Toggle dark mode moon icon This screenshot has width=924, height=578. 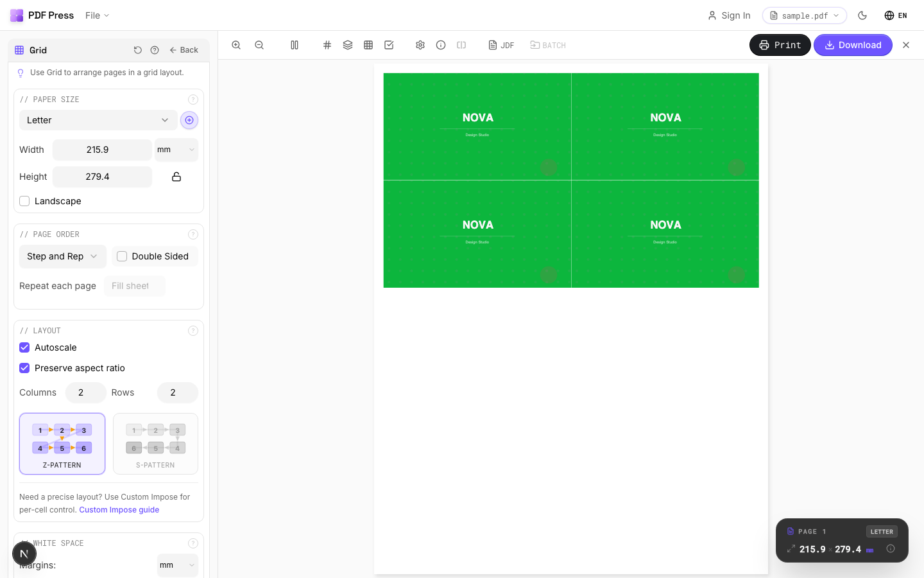[x=862, y=15]
